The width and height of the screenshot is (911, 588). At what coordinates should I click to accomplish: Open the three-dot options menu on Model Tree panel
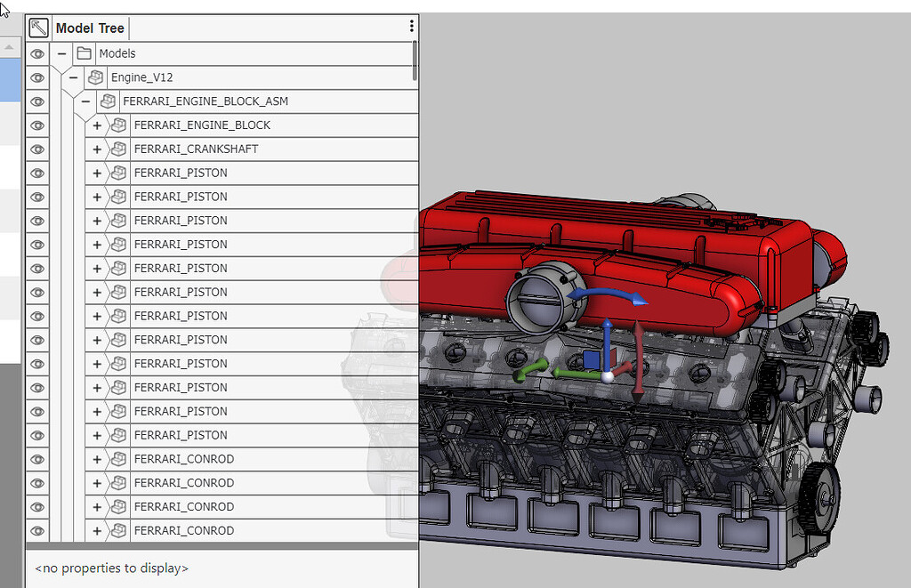tap(411, 25)
